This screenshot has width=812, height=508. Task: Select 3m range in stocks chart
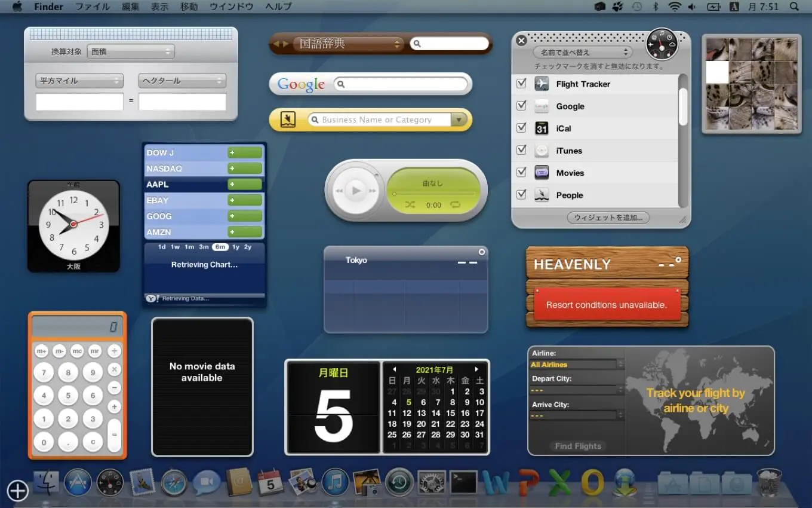tap(204, 247)
